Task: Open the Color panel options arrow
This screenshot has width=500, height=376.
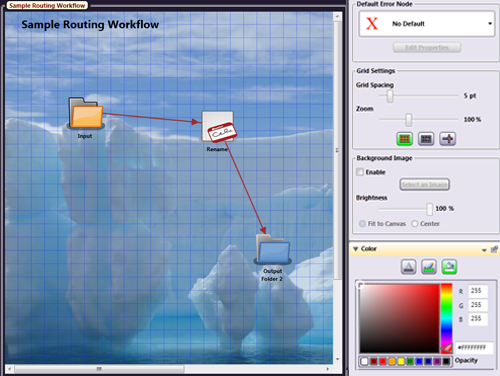Action: pyautogui.click(x=484, y=250)
